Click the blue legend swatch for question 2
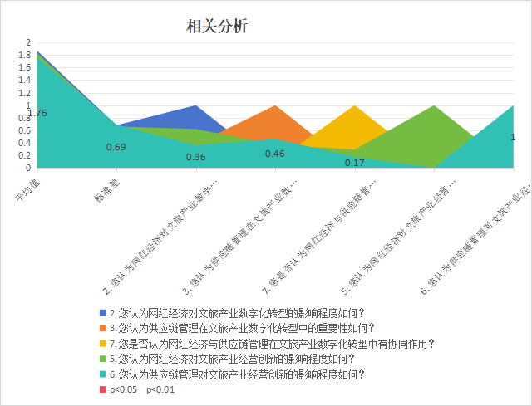This screenshot has width=532, height=406. (x=103, y=314)
